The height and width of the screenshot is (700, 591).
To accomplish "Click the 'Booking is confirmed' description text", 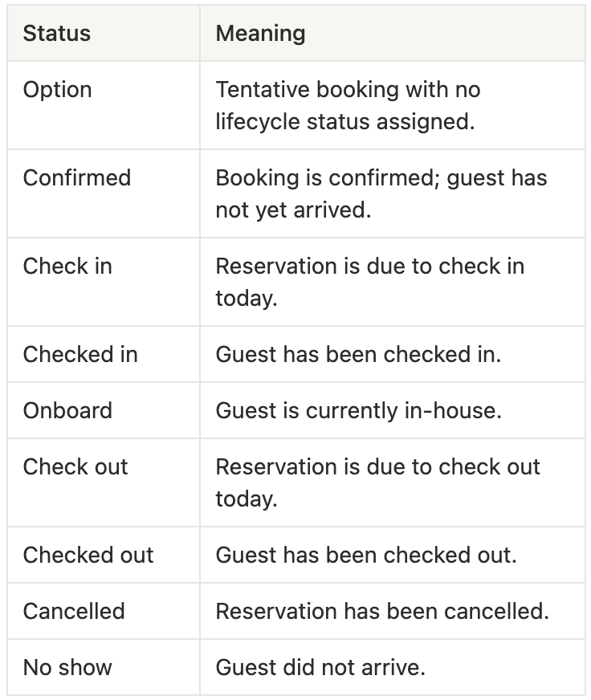I will click(381, 193).
